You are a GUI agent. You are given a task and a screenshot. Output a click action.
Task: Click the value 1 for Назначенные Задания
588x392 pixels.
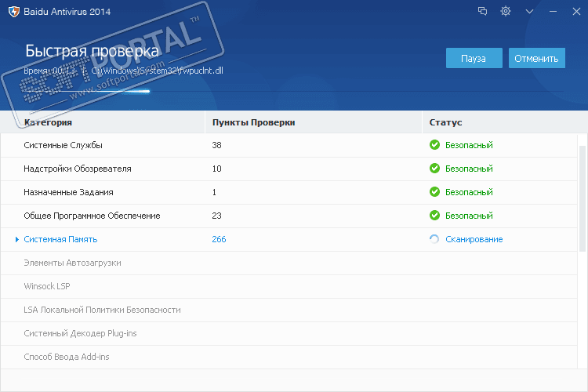pos(214,192)
